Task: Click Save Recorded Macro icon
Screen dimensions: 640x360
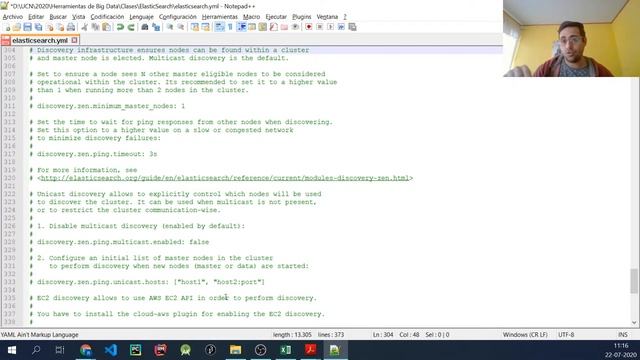Action: point(352,27)
